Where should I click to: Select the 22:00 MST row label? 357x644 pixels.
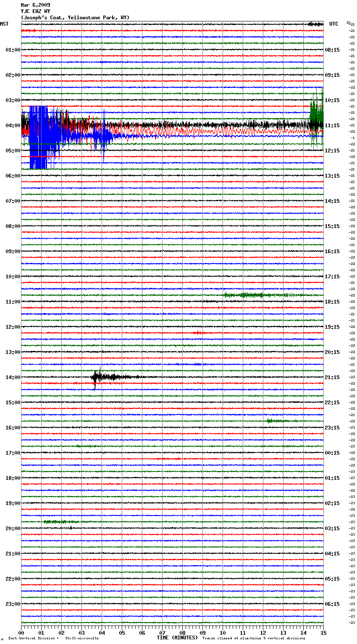13,579
